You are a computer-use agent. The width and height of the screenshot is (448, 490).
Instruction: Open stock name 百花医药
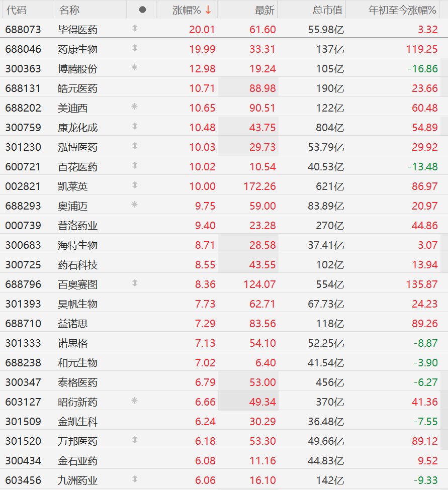tap(77, 167)
